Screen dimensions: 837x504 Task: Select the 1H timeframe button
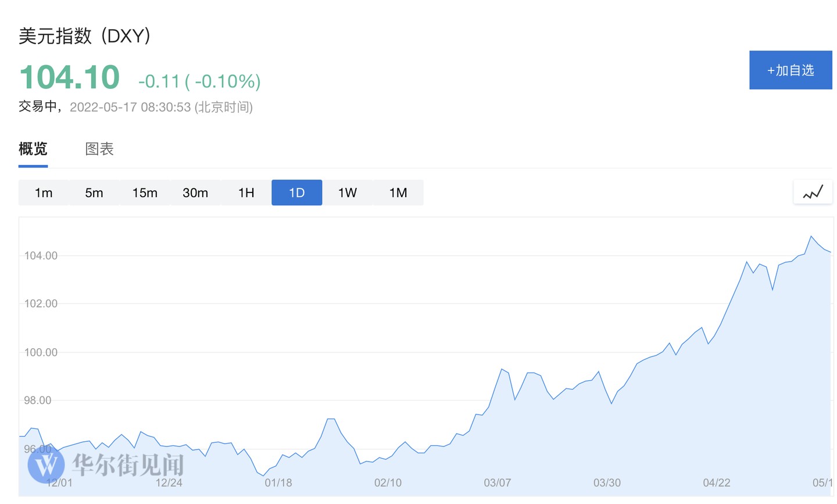click(246, 193)
